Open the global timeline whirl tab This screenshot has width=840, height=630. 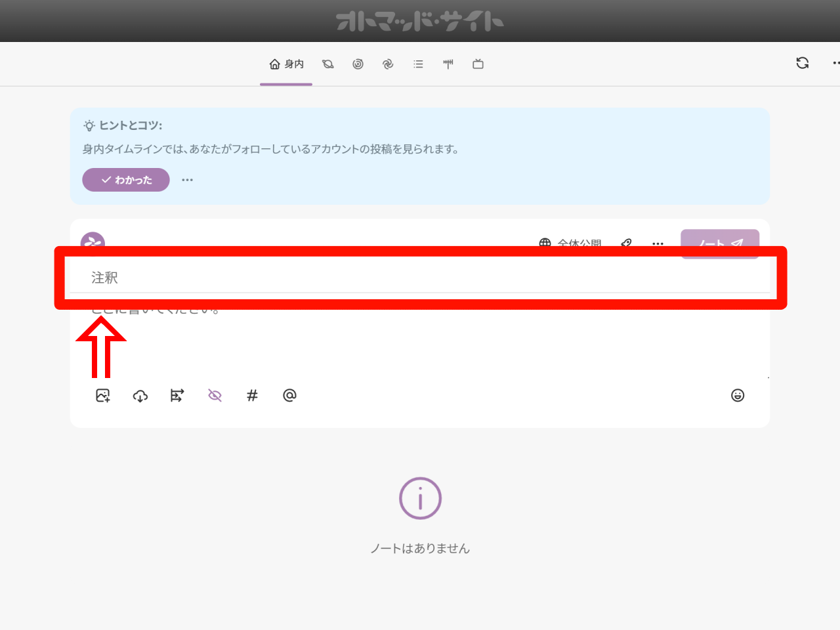click(388, 64)
